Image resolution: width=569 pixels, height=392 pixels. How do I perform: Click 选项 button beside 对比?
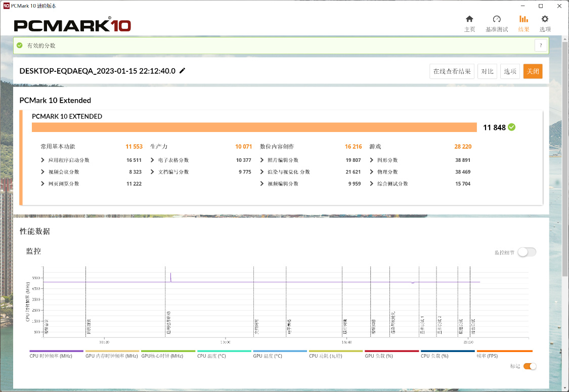(x=510, y=71)
